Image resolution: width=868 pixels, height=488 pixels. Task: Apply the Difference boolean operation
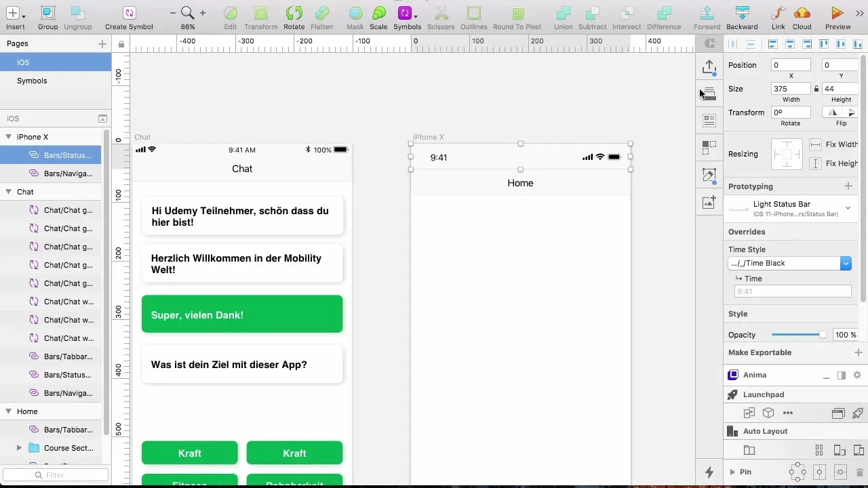coord(664,13)
